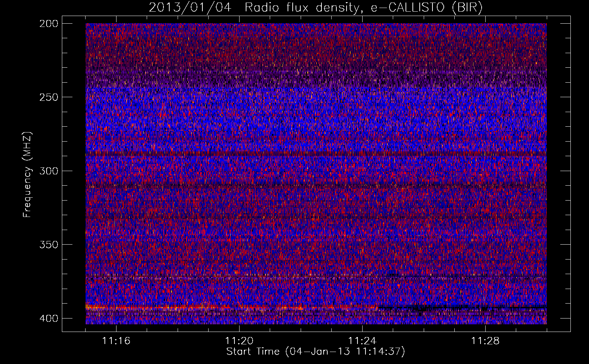Image resolution: width=589 pixels, height=364 pixels.
Task: Click the 'Start Time (04-Jan-13 11:14:37)' label
Action: click(x=316, y=352)
